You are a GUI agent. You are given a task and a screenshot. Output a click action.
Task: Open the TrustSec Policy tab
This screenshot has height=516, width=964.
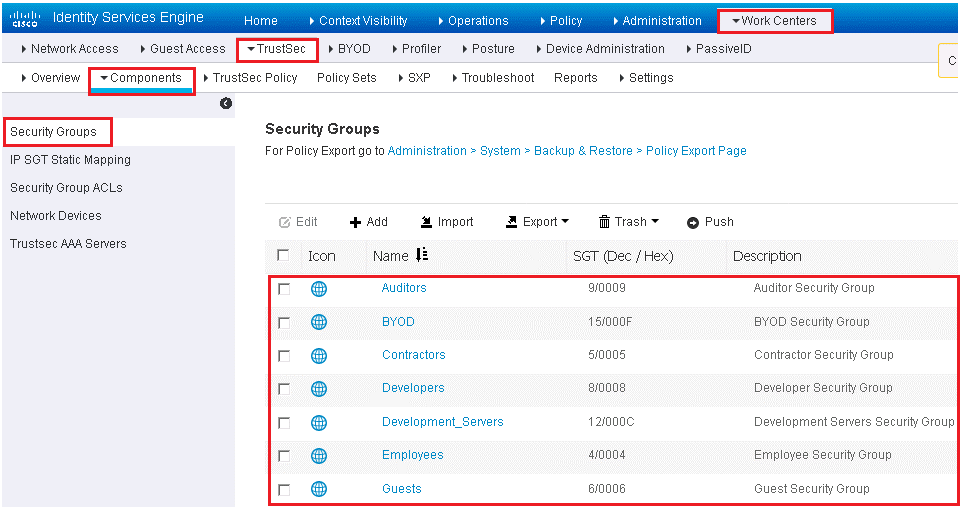coord(250,78)
